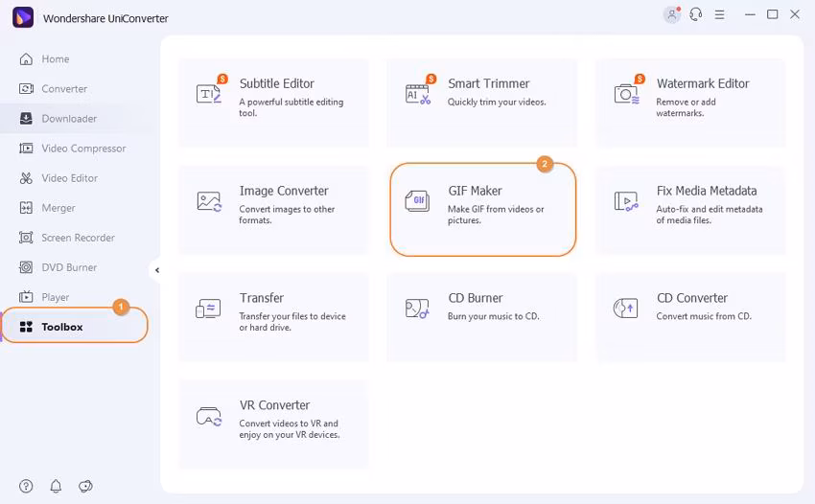Viewport: 815px width, 504px height.
Task: Collapse the left sidebar panel
Action: [x=157, y=270]
